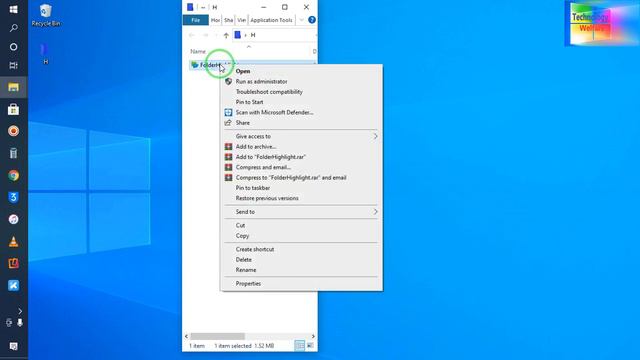The width and height of the screenshot is (640, 360).
Task: Go back in Explorer navigation
Action: (x=192, y=36)
